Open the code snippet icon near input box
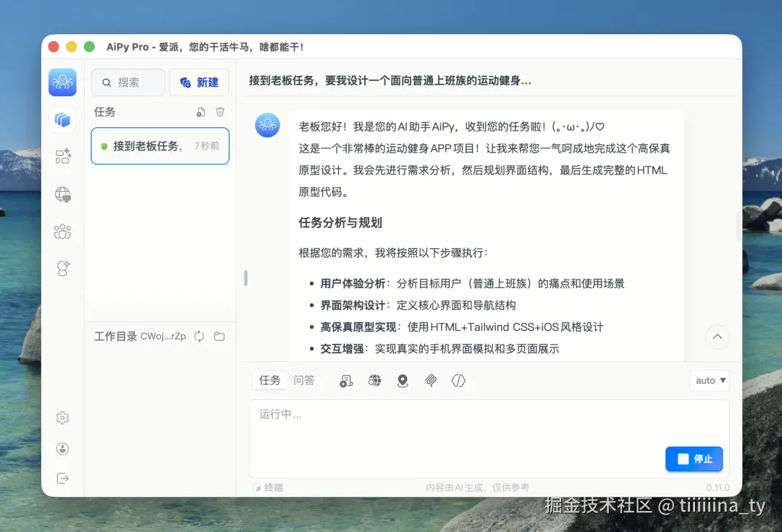The width and height of the screenshot is (782, 532). [x=458, y=381]
